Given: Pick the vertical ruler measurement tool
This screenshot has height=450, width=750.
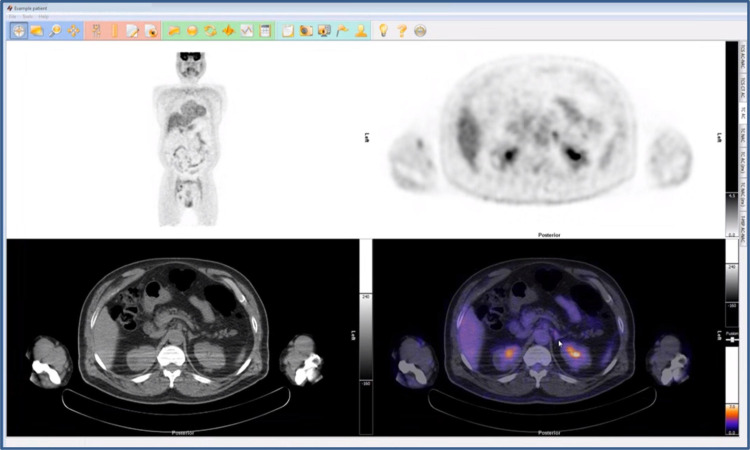Looking at the screenshot, I should tap(115, 31).
